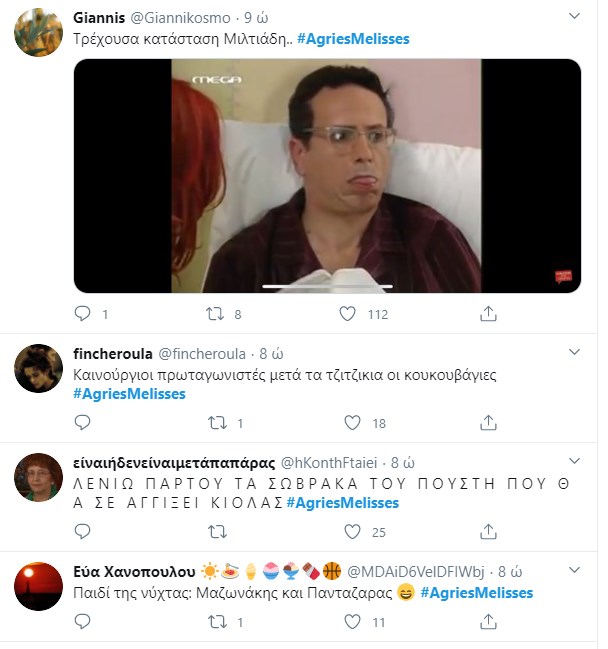Retweet the tweet by @hKonthFtaiei
Viewport: 608px width, 649px height.
[x=213, y=531]
